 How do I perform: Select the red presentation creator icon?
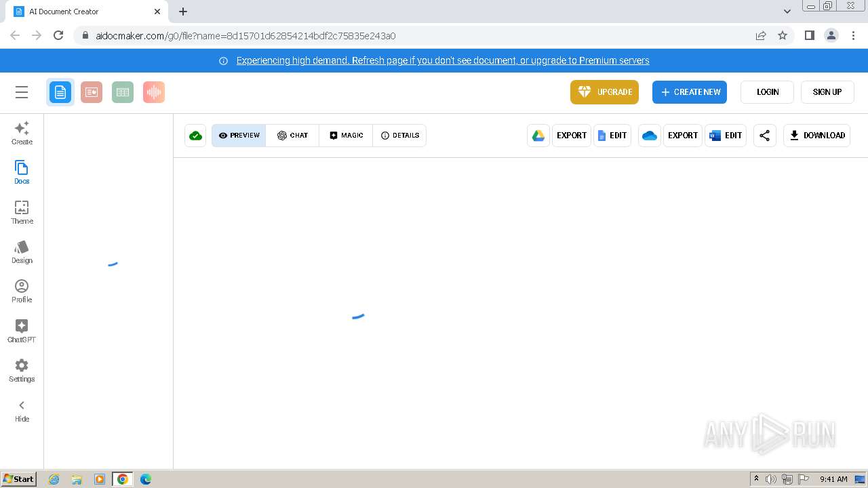coord(92,92)
